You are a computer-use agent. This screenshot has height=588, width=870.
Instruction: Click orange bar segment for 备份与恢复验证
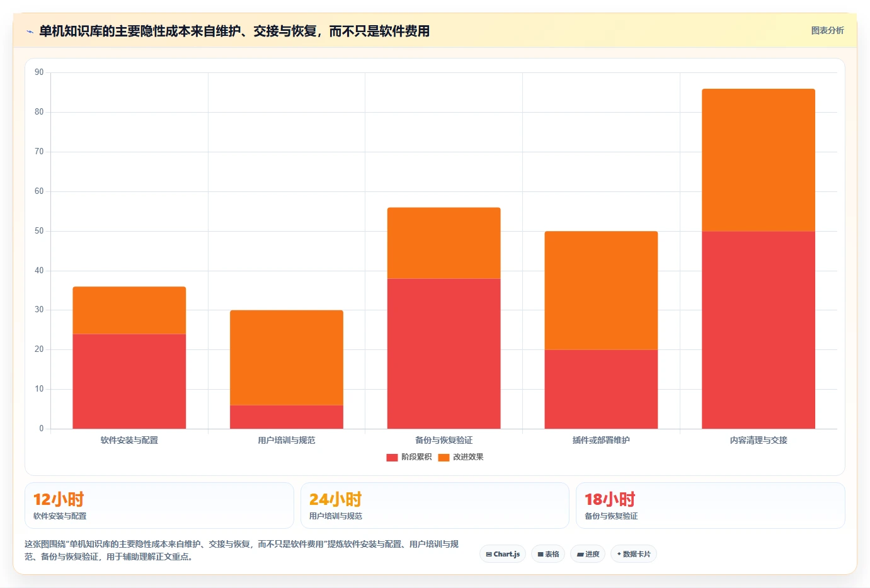[444, 243]
